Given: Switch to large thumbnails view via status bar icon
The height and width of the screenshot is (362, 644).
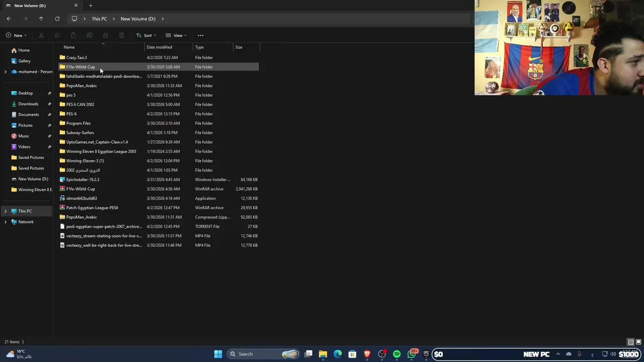Looking at the screenshot, I should tap(638, 342).
